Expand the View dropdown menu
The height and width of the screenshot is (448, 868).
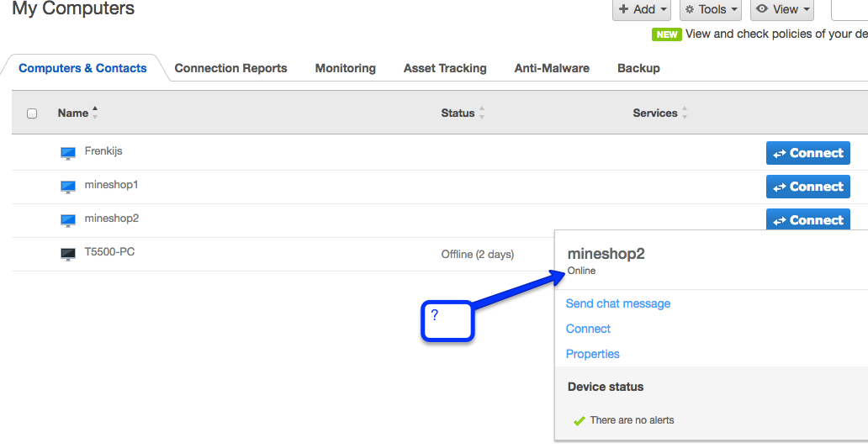[783, 9]
